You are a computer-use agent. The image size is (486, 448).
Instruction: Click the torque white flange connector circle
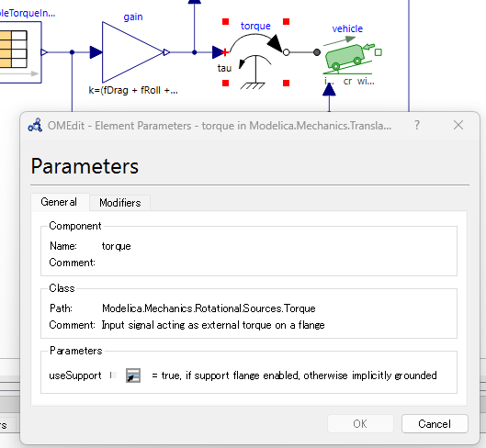(286, 52)
